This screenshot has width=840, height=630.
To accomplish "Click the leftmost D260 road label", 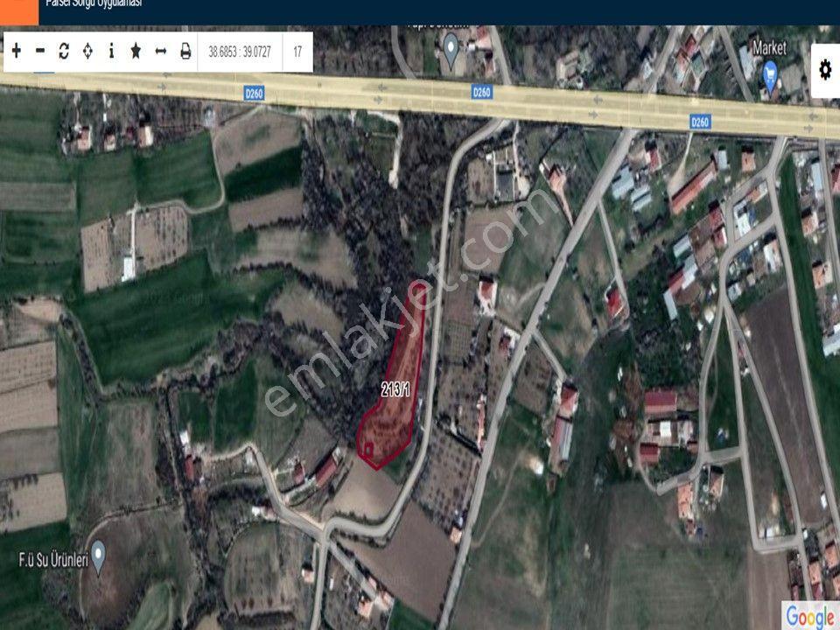I will tap(254, 94).
